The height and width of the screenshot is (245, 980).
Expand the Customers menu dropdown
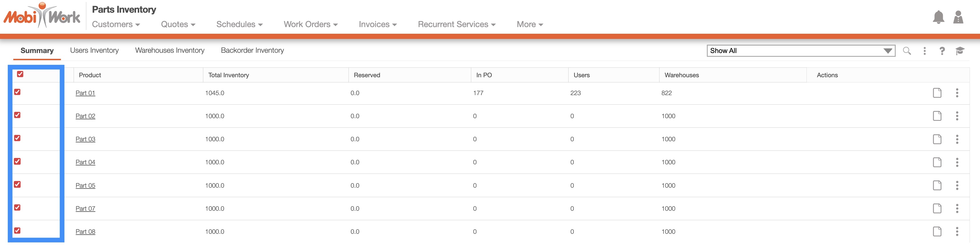116,24
